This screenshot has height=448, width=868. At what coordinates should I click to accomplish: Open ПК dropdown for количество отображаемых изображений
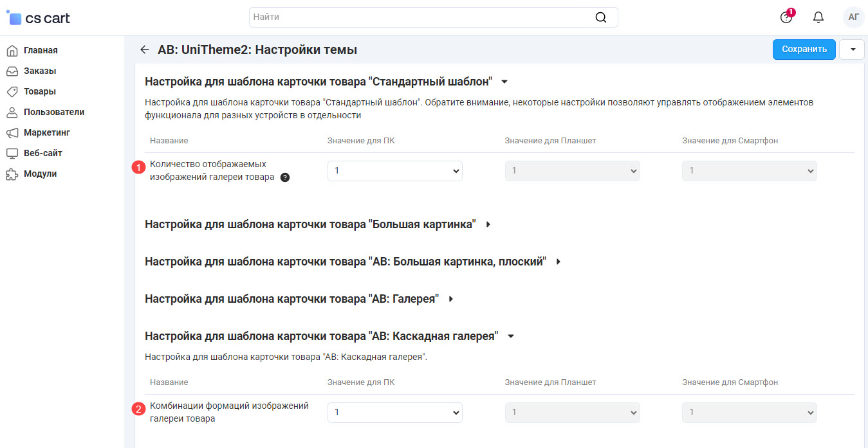(394, 171)
